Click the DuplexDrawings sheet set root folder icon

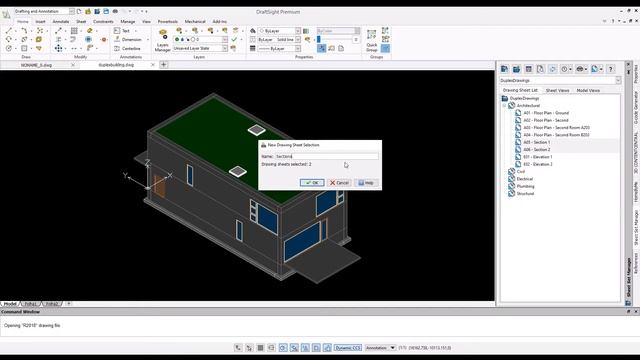point(505,98)
